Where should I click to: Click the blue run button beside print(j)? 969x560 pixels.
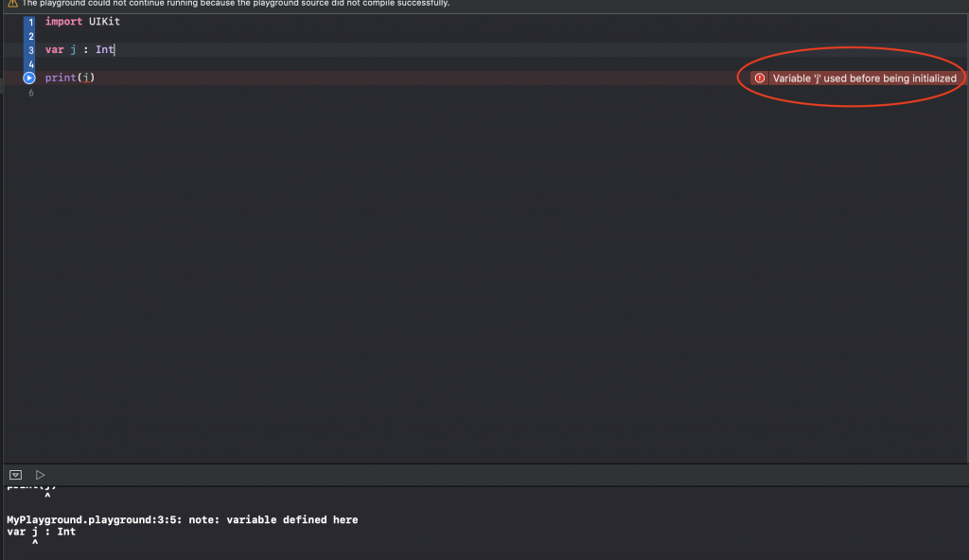[29, 78]
